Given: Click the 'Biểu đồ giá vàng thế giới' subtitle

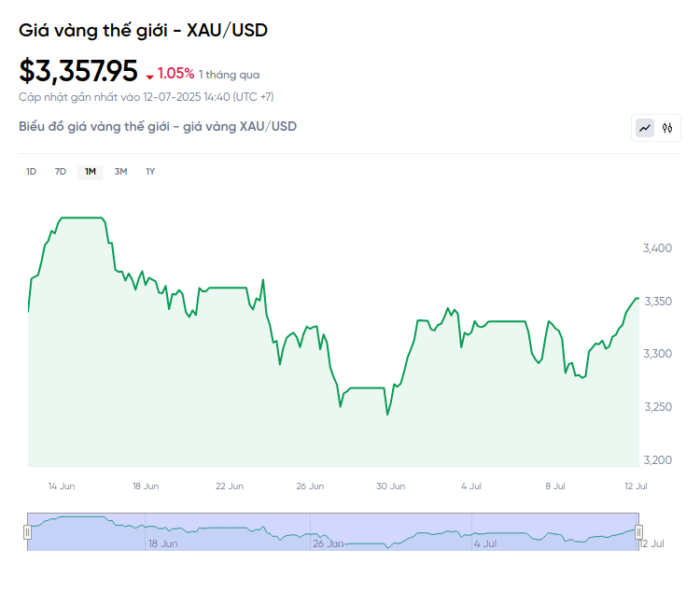Looking at the screenshot, I should tap(158, 126).
